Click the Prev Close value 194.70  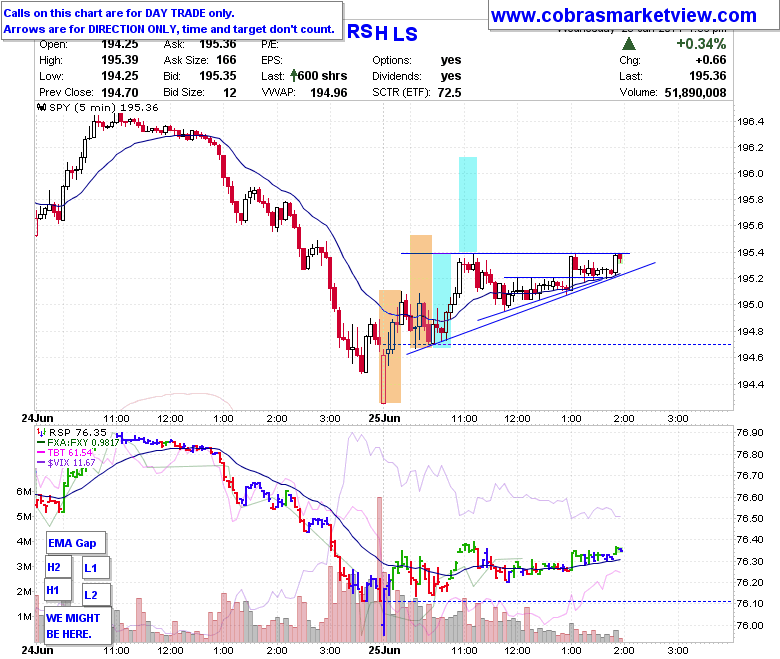120,93
